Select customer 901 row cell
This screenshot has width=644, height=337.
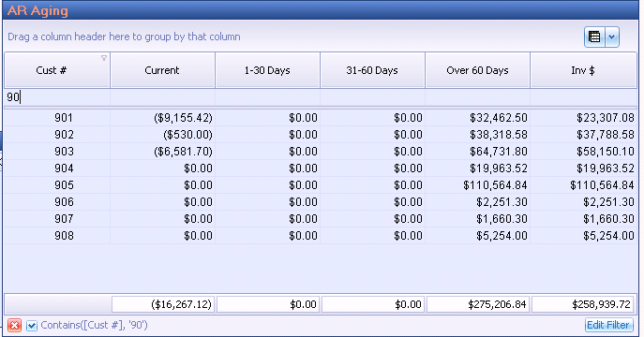coord(56,118)
